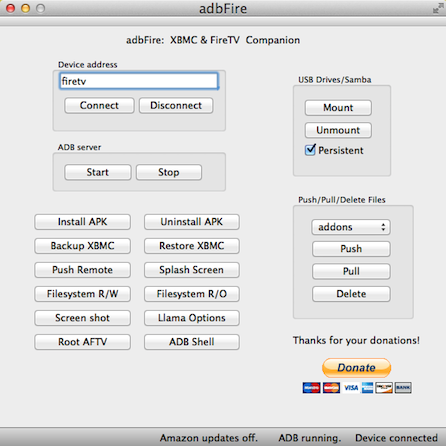Click the Disconnect button
Screen dimensions: 446x446
tap(176, 106)
